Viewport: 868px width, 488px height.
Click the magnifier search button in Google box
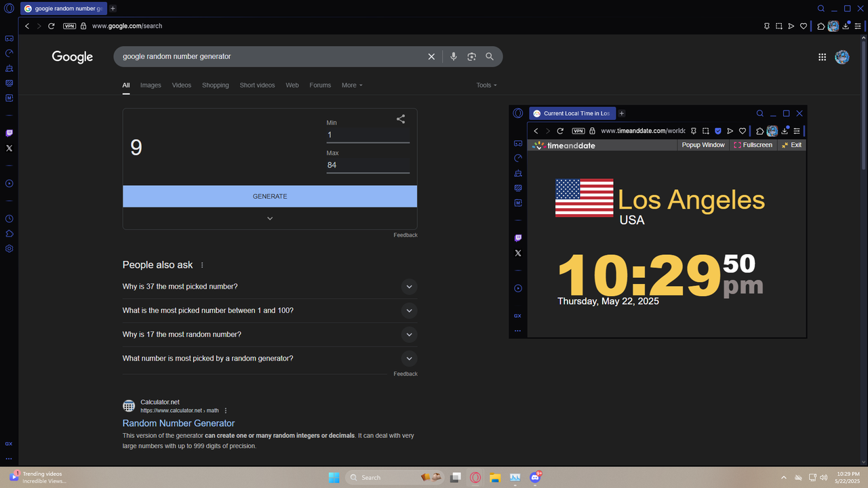[490, 57]
